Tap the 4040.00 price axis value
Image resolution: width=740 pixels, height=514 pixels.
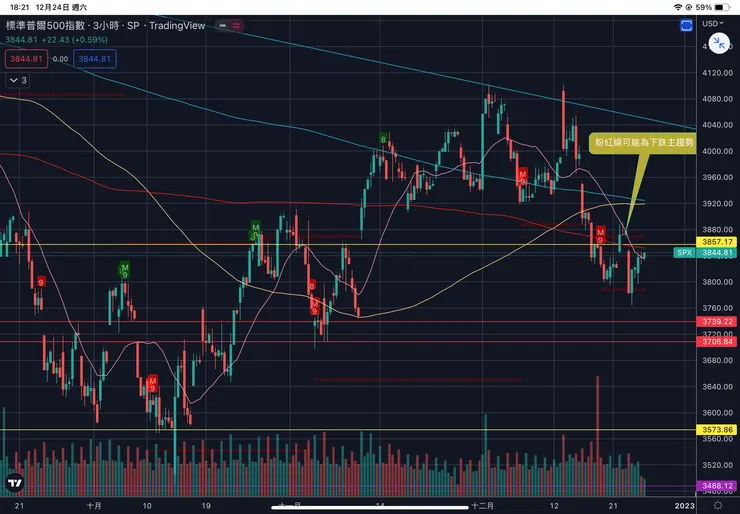717,125
